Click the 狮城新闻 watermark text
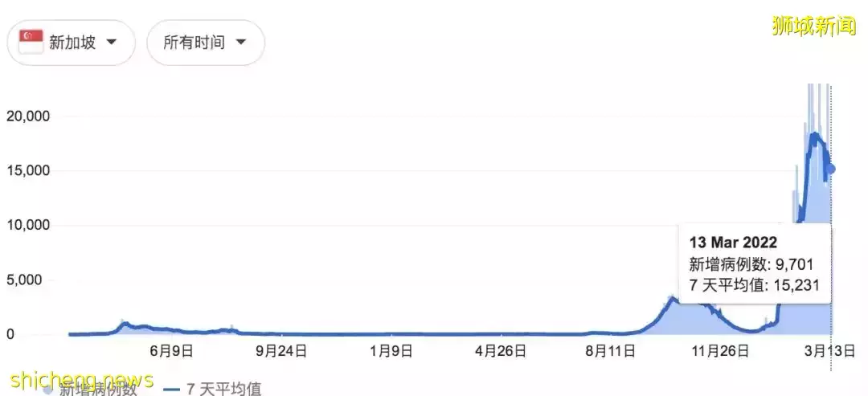This screenshot has width=868, height=396. pos(813,26)
